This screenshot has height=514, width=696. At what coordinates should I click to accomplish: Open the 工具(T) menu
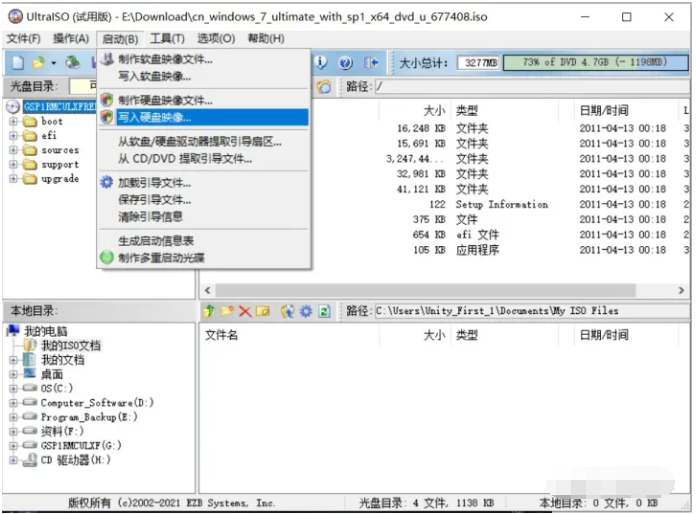point(167,39)
